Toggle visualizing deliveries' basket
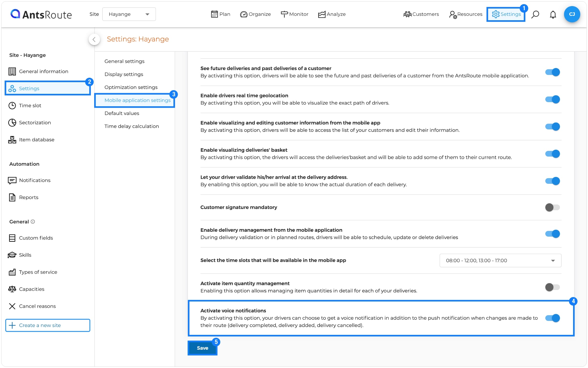The width and height of the screenshot is (588, 368). pos(552,154)
